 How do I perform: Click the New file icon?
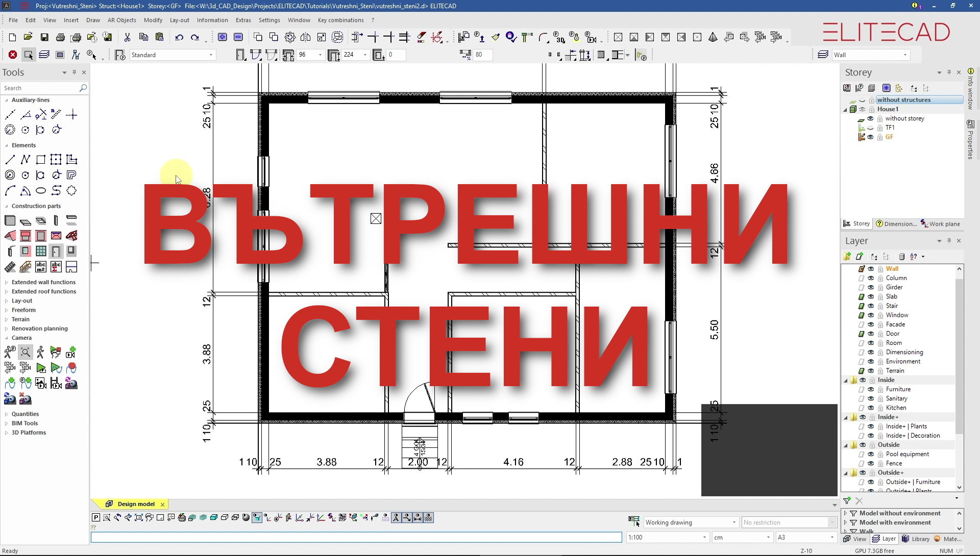pos(12,37)
